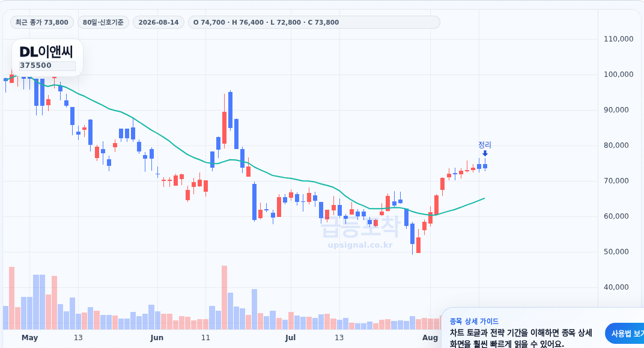Click the 종목 상세 가이드 heading
The image size is (644, 348).
pyautogui.click(x=474, y=322)
